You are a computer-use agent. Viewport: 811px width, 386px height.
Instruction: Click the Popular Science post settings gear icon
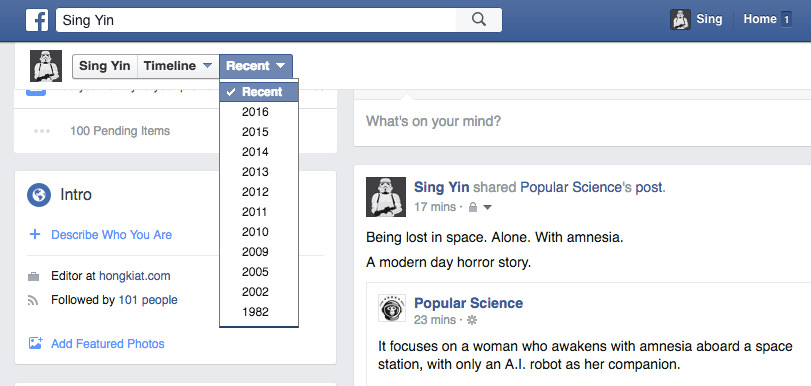tap(472, 320)
